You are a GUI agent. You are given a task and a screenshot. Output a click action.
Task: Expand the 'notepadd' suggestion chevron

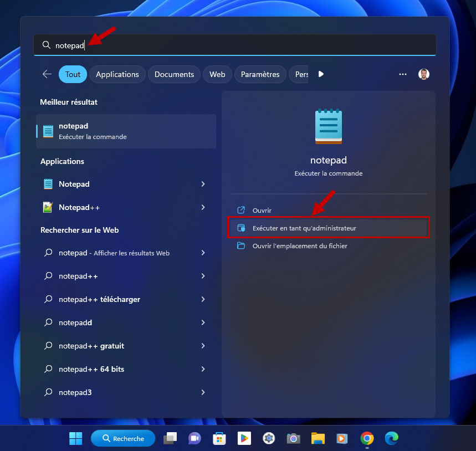[203, 322]
